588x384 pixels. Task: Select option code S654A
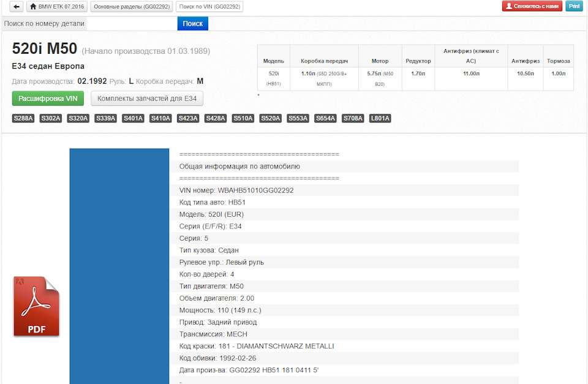pos(325,118)
